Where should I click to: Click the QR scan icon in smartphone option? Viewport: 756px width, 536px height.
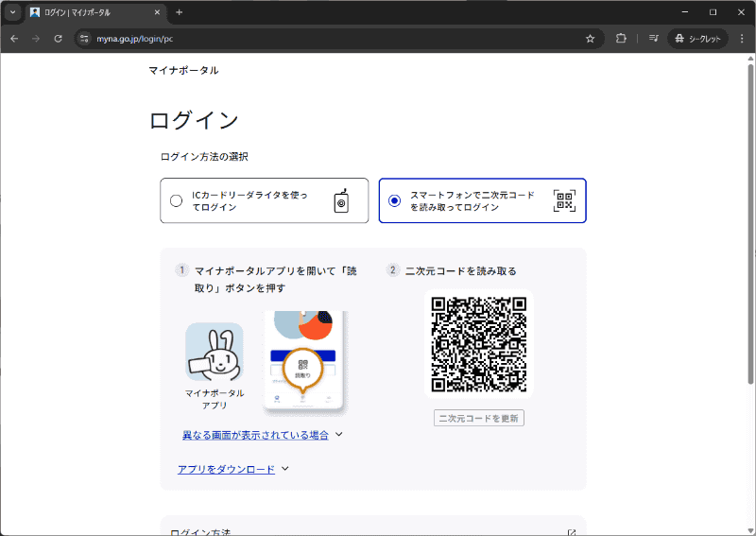tap(564, 200)
